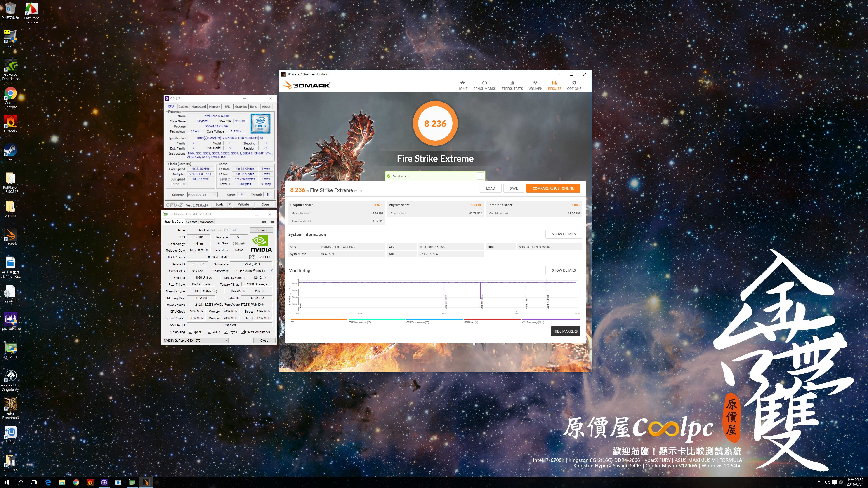Open PotPlayer desktop icon
The image size is (868, 488).
pos(10,183)
